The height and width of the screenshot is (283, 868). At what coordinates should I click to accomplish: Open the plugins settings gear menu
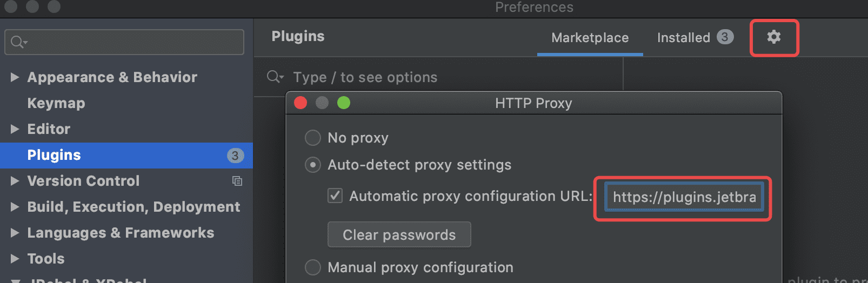point(774,37)
